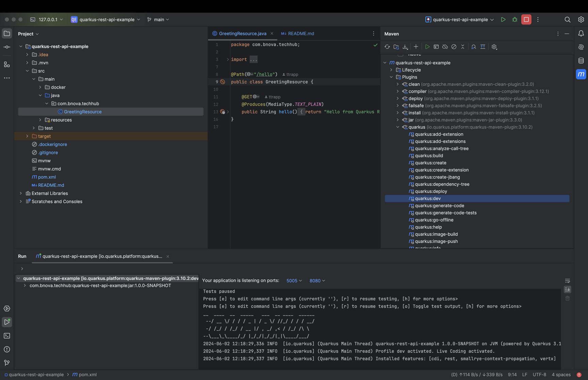Stop the running process
The image size is (588, 380).
pos(526,20)
